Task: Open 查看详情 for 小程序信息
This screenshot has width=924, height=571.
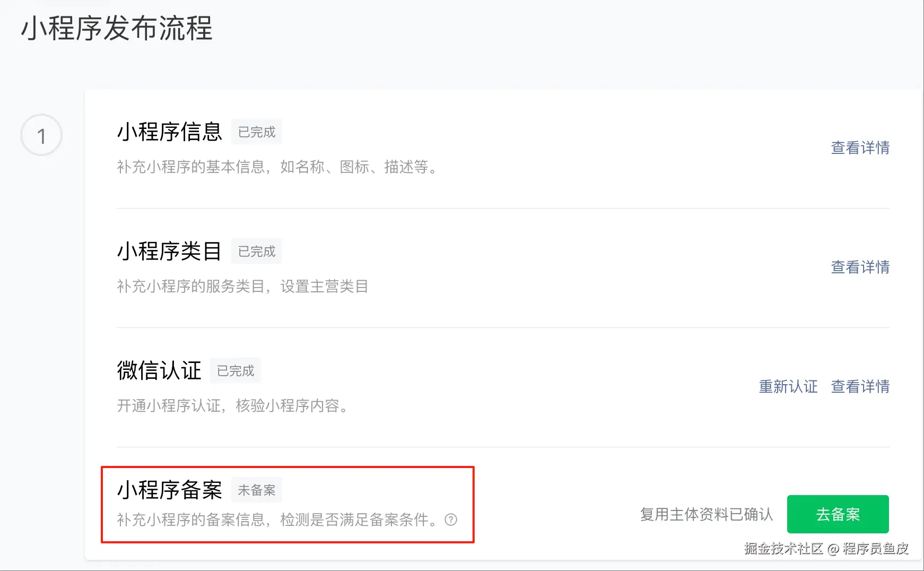Action: coord(860,148)
